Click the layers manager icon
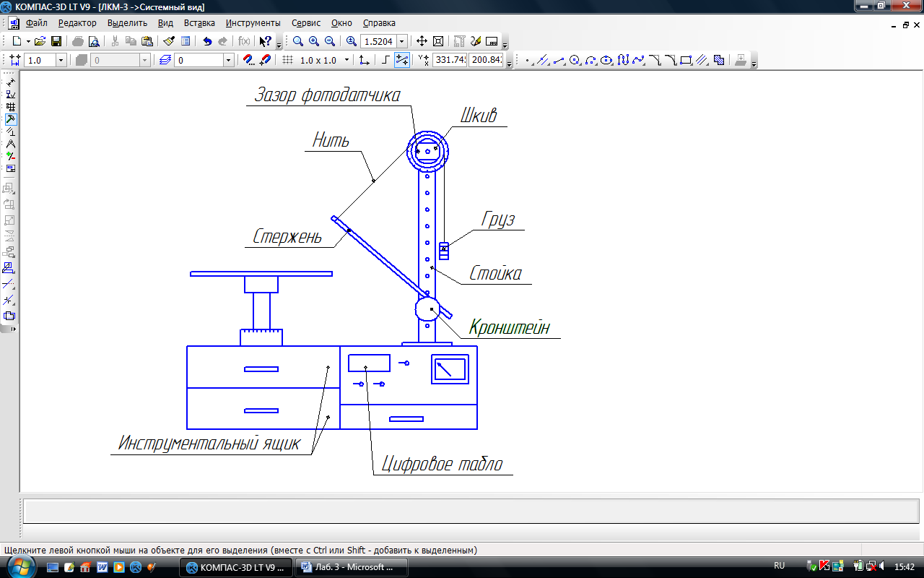Screen dimensions: 924x578 coord(165,60)
